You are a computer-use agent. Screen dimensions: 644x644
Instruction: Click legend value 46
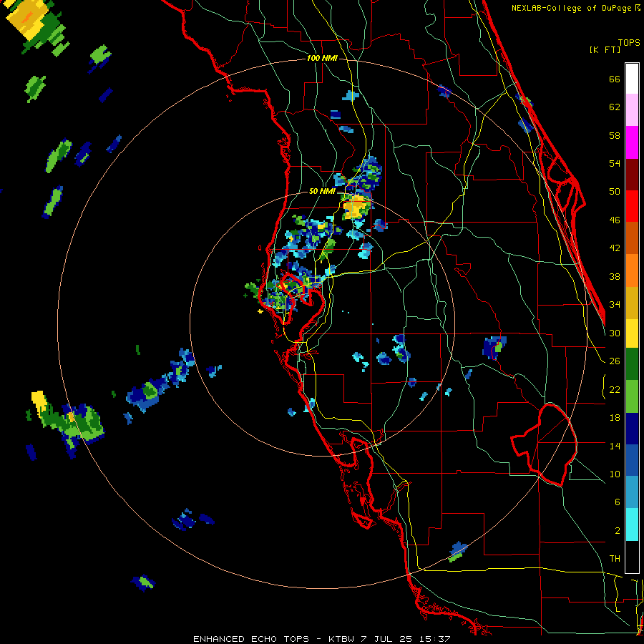(615, 220)
